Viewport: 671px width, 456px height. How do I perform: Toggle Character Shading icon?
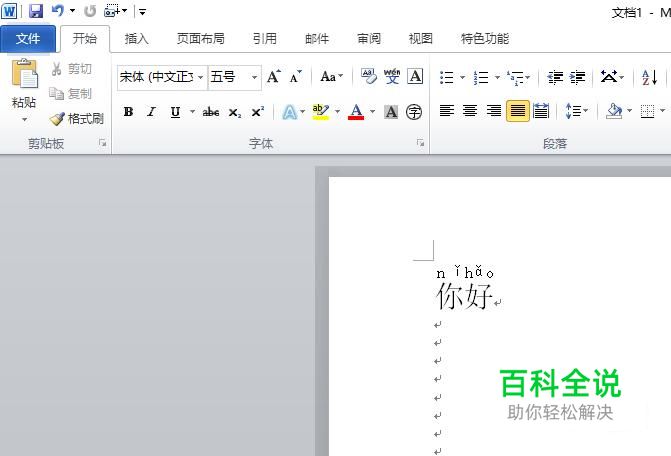click(391, 112)
